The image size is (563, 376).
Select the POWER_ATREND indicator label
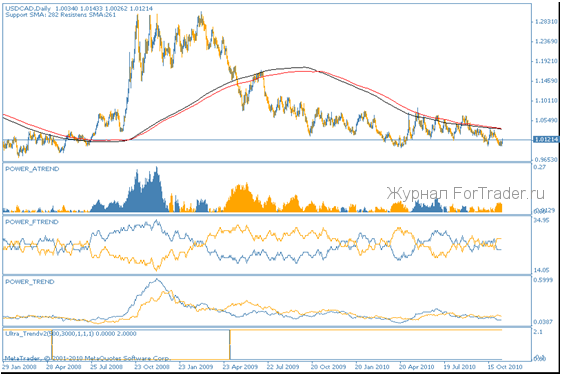click(32, 169)
